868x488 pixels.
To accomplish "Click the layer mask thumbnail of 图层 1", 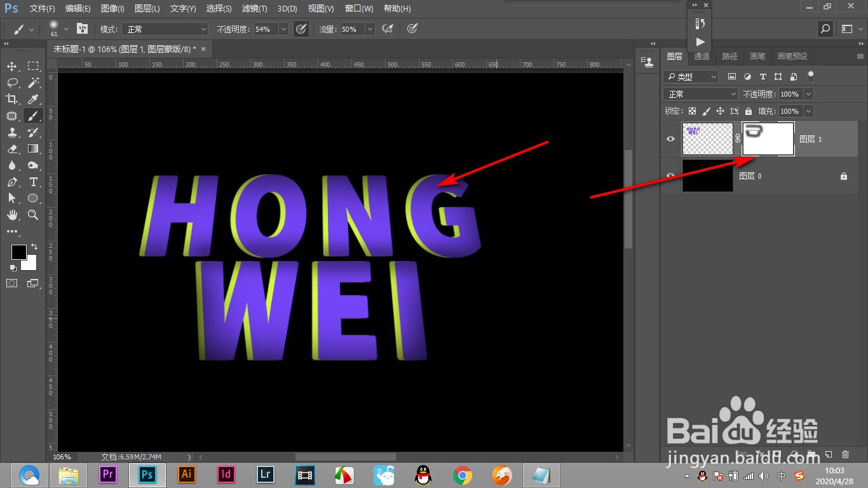I will click(768, 139).
